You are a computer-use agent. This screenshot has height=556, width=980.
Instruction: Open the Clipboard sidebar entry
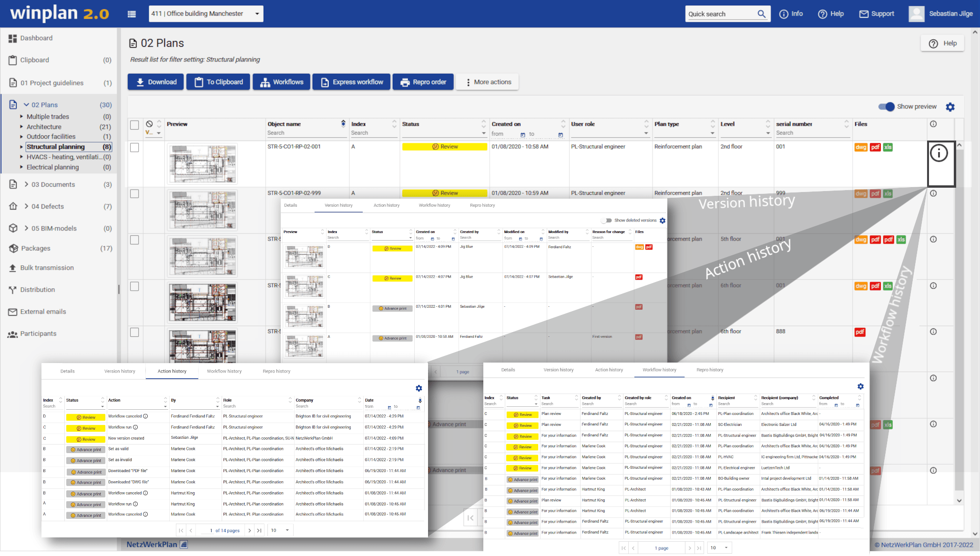34,60
